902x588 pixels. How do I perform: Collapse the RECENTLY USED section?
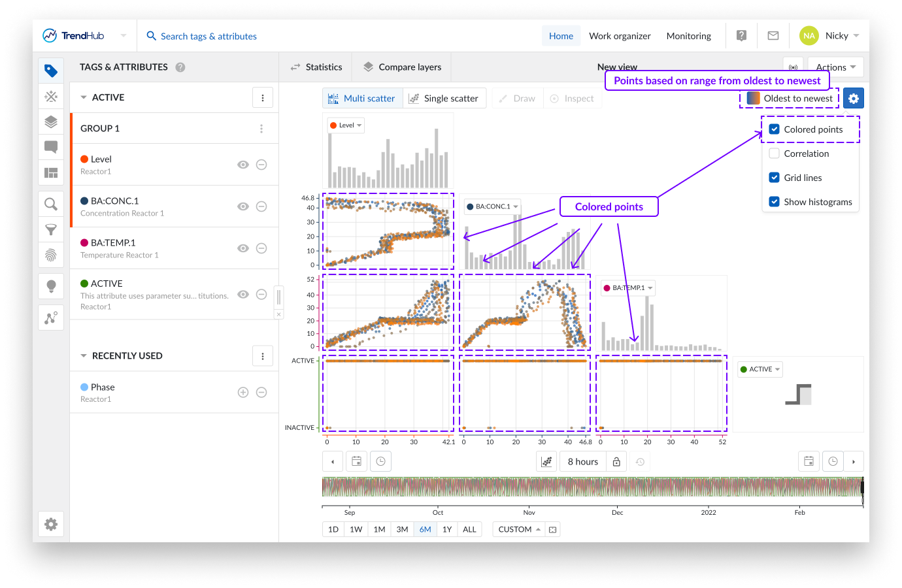[x=84, y=356]
